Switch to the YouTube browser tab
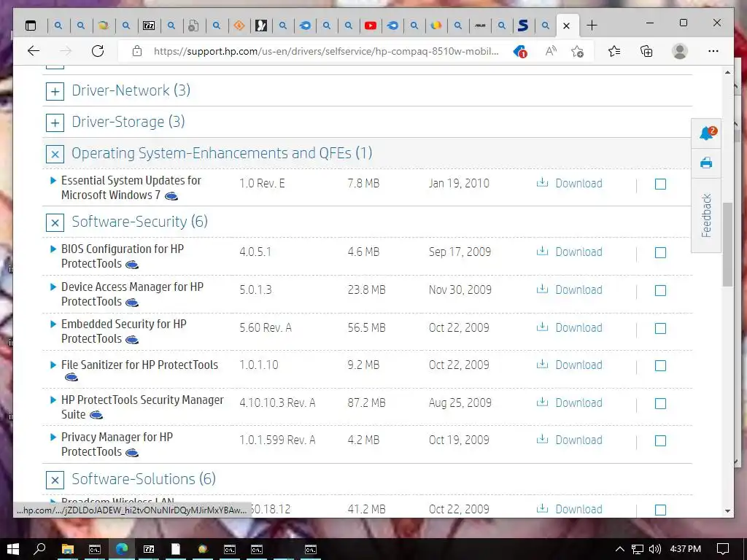This screenshot has width=747, height=560. pos(370,26)
